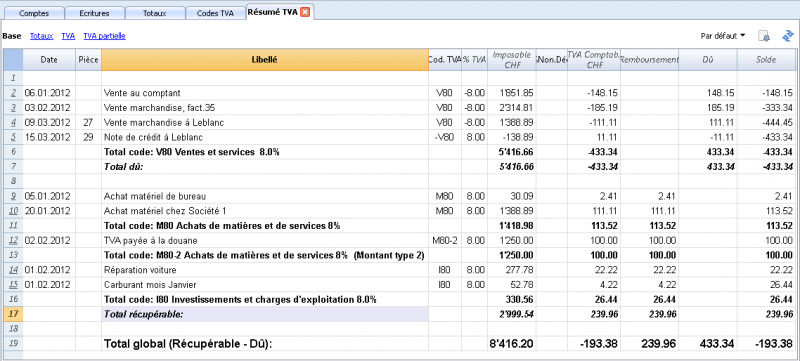Click the total imposable 8'416.20
This screenshot has width=800, height=361.
(x=512, y=344)
